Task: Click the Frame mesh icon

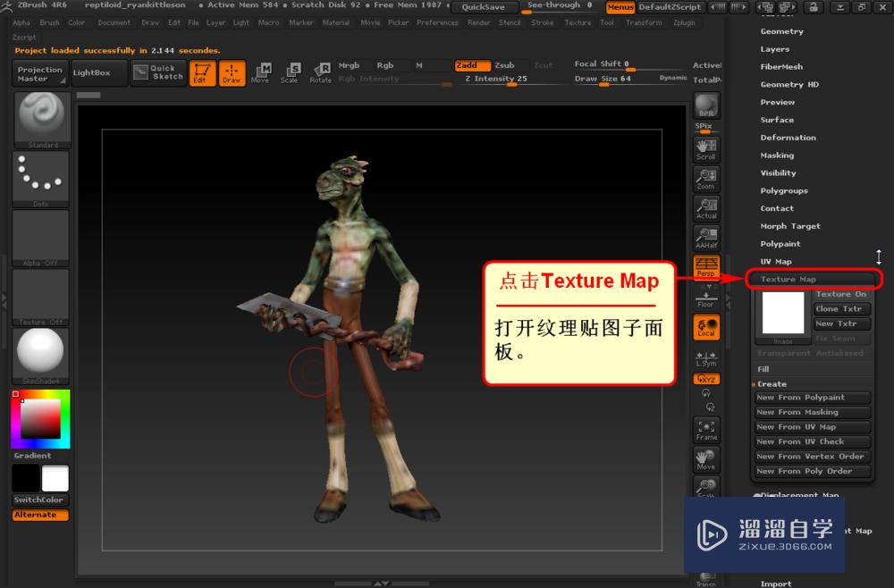Action: coord(706,431)
